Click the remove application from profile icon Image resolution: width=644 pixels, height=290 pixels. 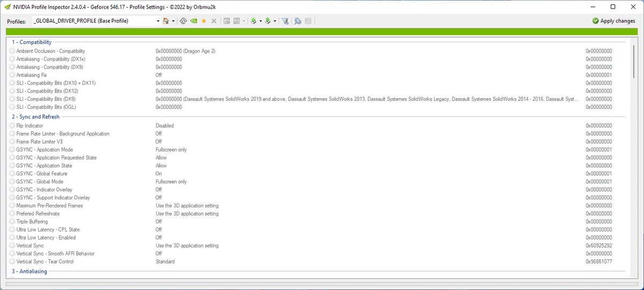(237, 21)
